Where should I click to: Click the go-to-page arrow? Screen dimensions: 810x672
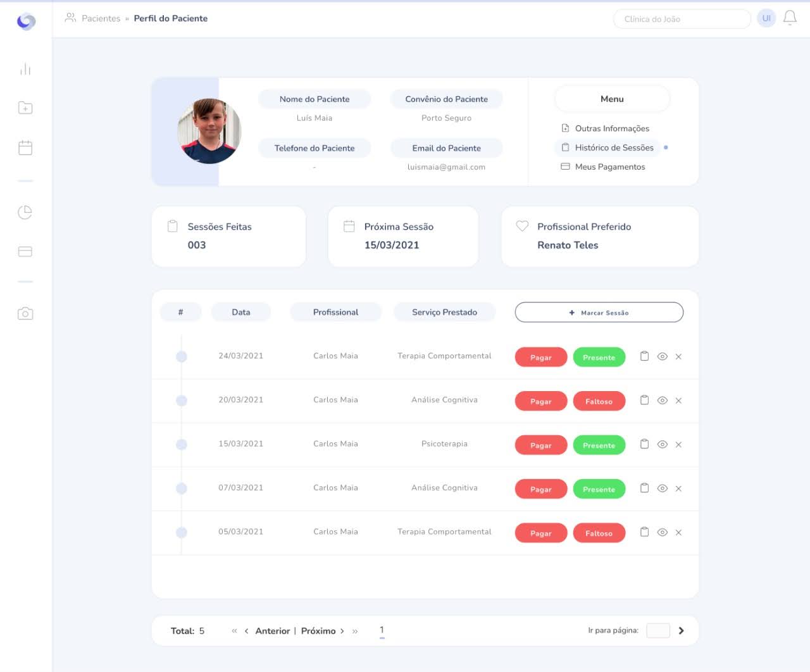coord(681,631)
